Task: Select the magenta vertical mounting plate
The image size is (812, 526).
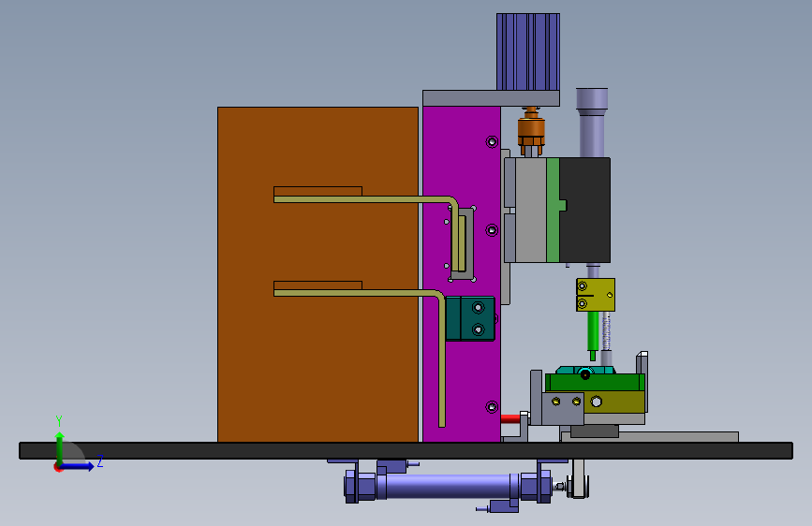Action: [x=461, y=362]
